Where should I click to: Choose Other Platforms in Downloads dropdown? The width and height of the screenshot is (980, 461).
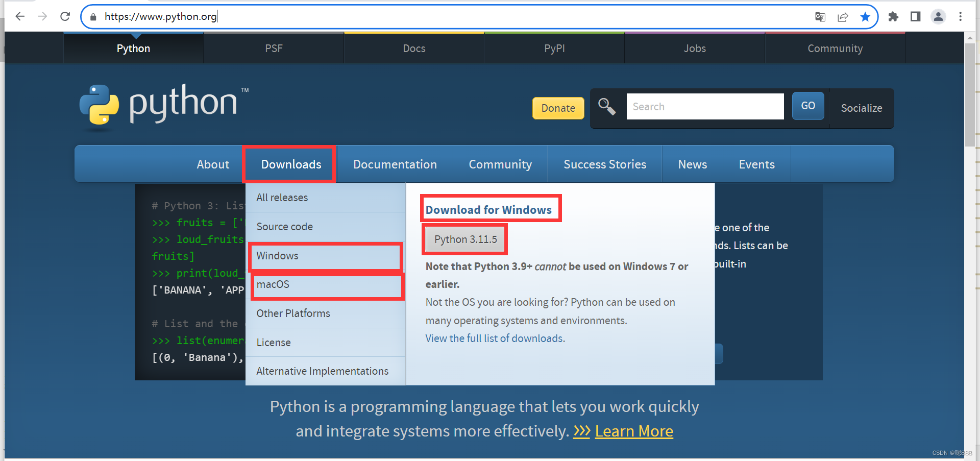click(326, 313)
